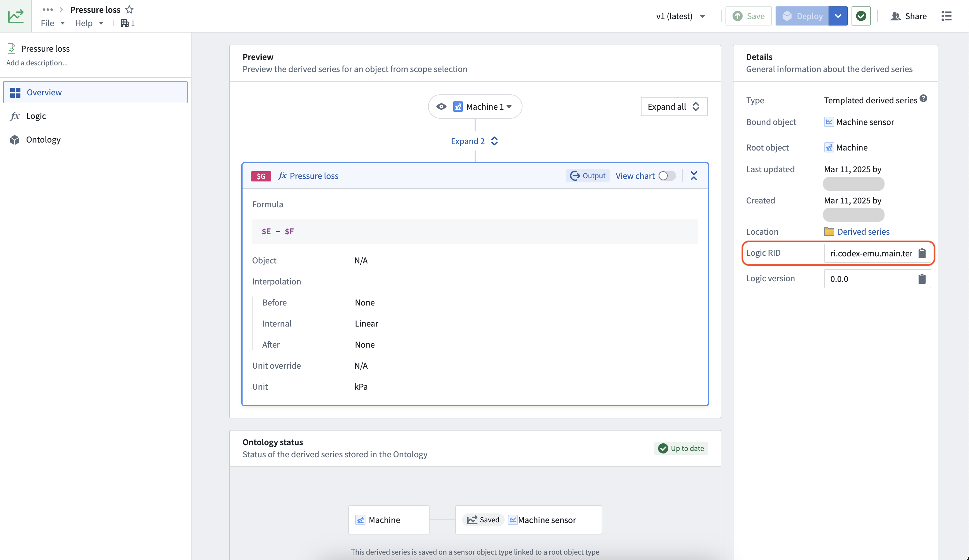Switch to the Ontology section
Screen dimensions: 969x560
pyautogui.click(x=95, y=139)
